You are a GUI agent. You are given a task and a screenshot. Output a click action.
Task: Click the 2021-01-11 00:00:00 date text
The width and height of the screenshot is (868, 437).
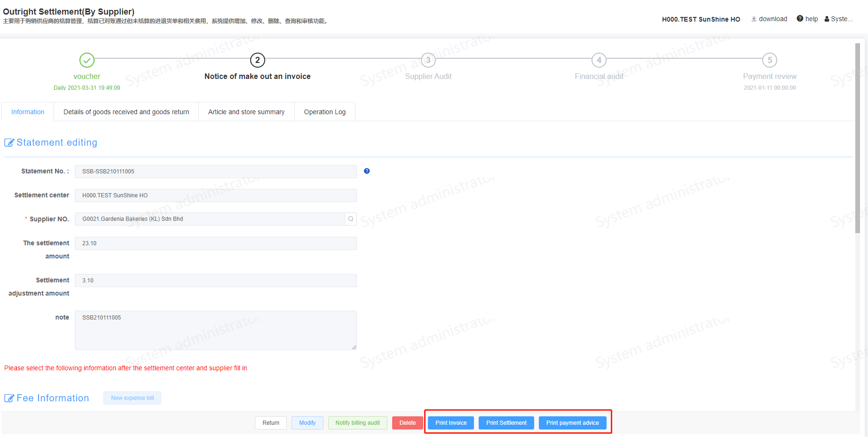coord(770,88)
